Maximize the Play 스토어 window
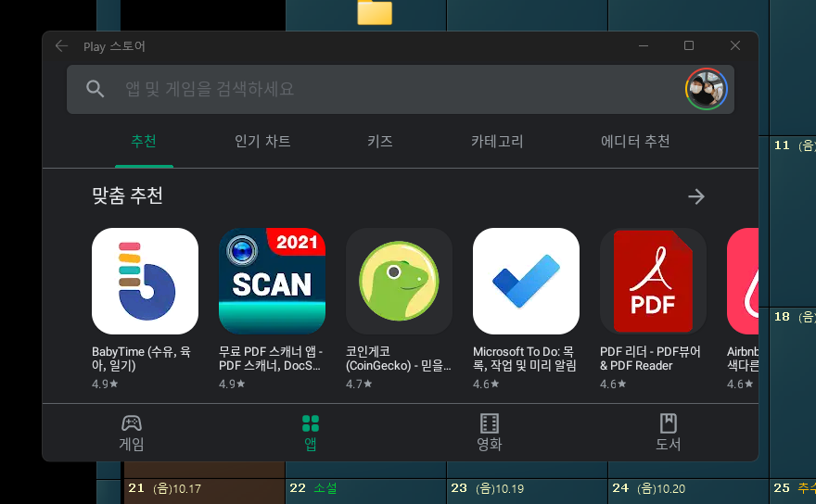The image size is (816, 504). [689, 45]
